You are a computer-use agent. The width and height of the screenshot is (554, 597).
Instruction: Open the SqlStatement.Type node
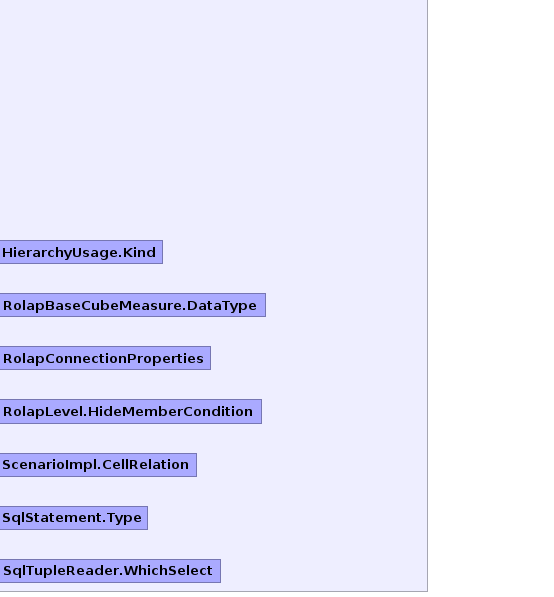click(x=74, y=518)
